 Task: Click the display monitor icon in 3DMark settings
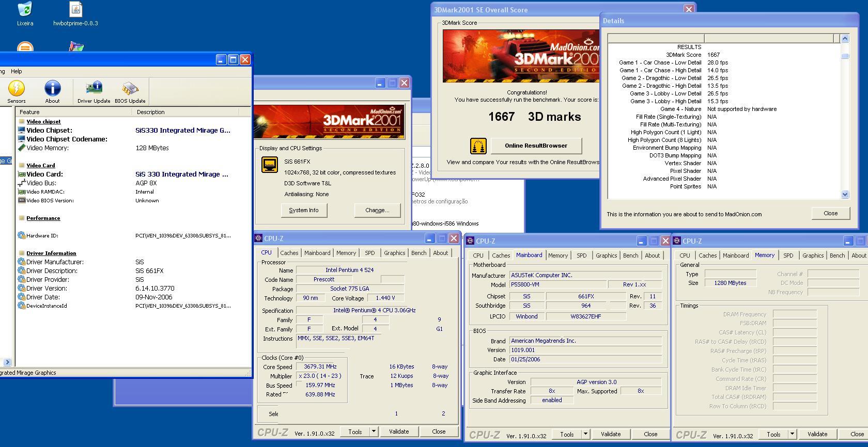tap(270, 165)
